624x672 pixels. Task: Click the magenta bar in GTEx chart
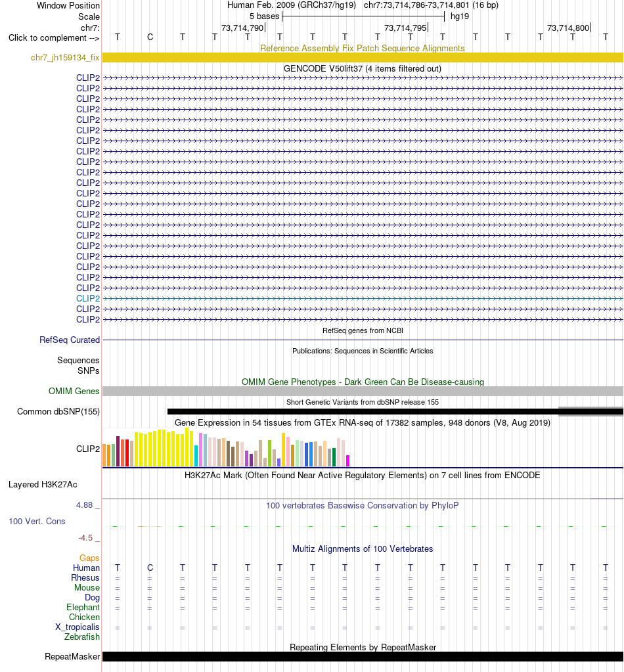click(348, 460)
